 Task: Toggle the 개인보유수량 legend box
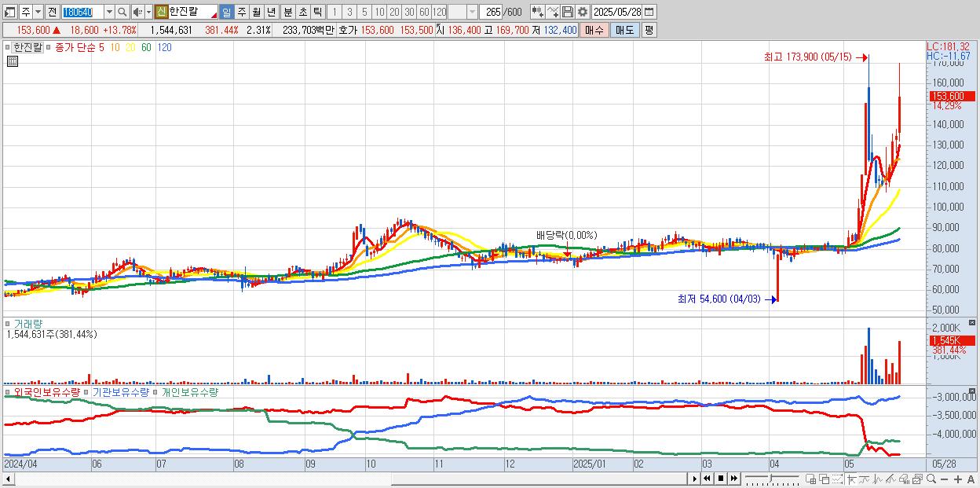click(x=156, y=391)
